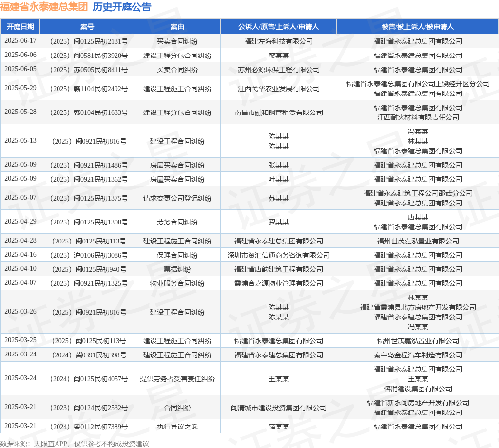Click plaintiff 深圳市资汇信通商务咨询有限公司
This screenshot has height=448, width=499.
[x=278, y=255]
